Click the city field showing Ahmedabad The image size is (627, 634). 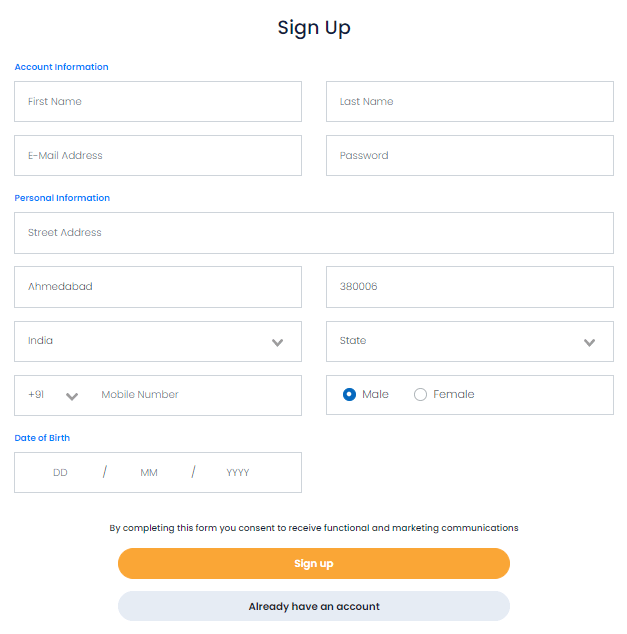point(157,287)
